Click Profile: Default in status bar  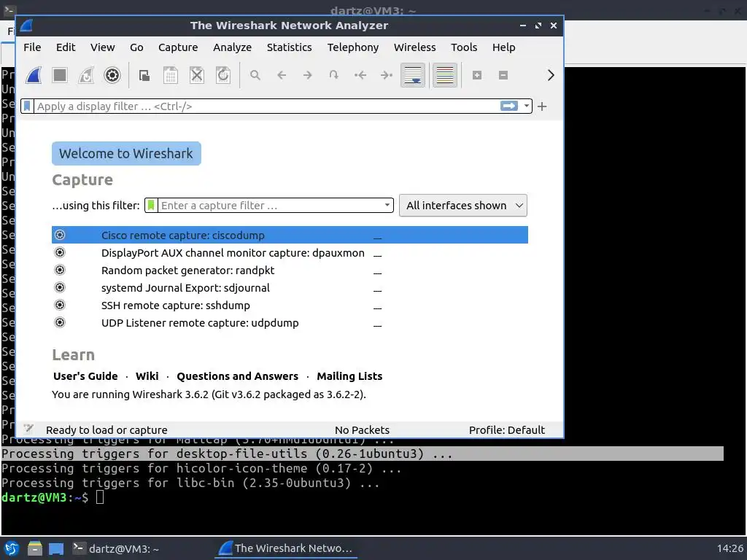click(x=506, y=430)
